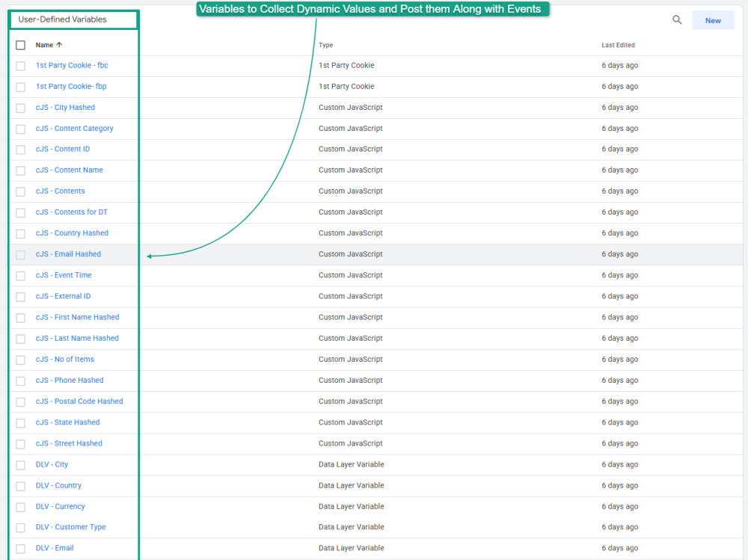Select the cJS - External ID checkbox
This screenshot has width=748, height=560.
click(20, 297)
